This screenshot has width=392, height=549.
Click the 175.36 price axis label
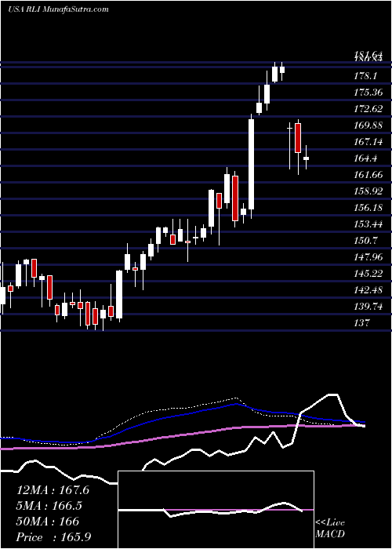[x=368, y=93]
